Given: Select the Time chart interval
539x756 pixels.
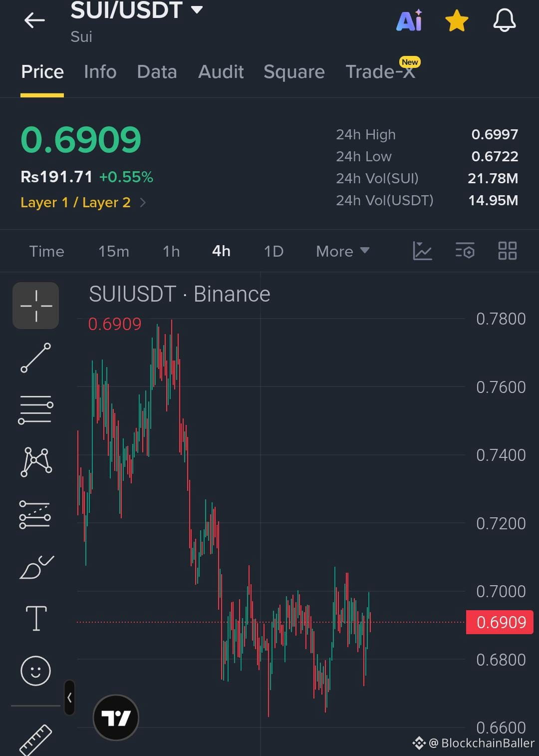Looking at the screenshot, I should 46,251.
